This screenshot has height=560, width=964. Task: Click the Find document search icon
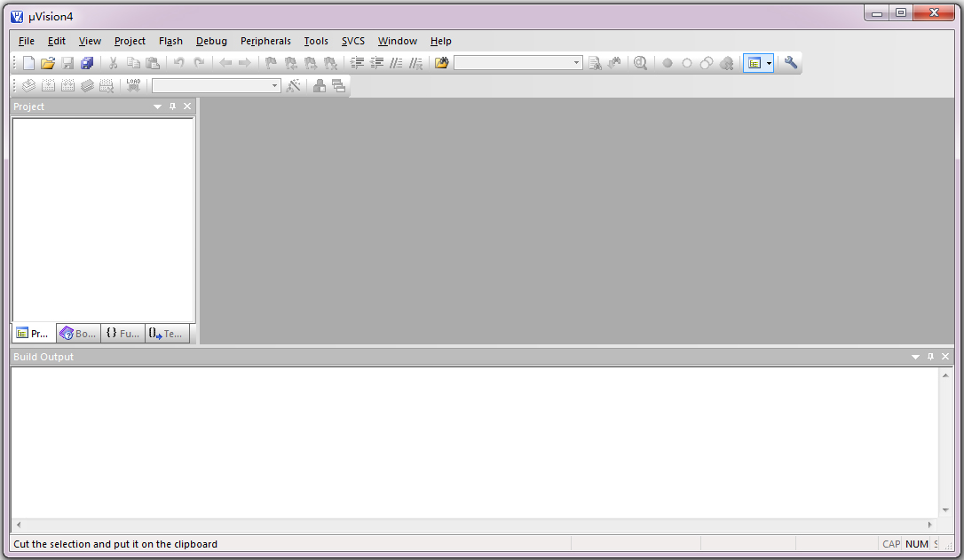point(595,63)
